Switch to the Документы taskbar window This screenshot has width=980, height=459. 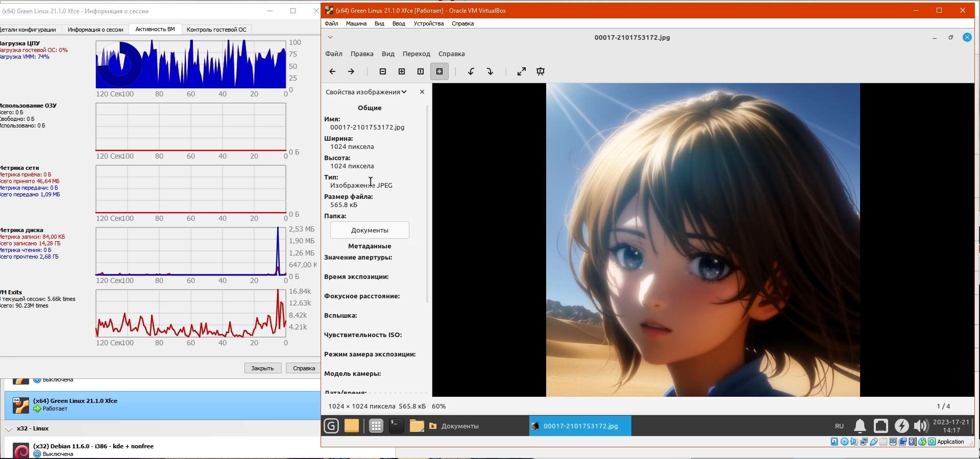[x=477, y=426]
